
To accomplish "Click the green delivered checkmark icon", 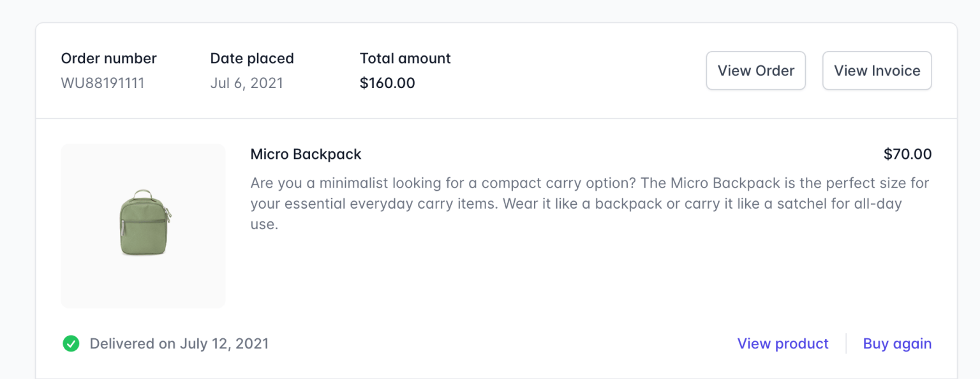I will [x=71, y=344].
